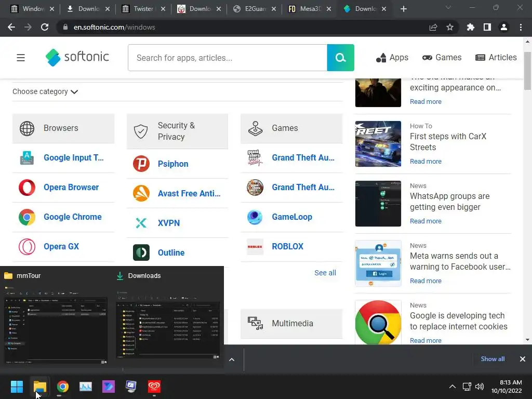The width and height of the screenshot is (532, 399).
Task: Open the Games navigation item
Action: (442, 58)
